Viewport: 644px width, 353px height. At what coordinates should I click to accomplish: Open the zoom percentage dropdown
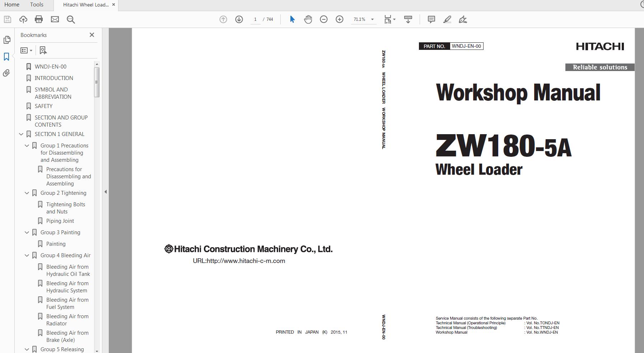pyautogui.click(x=372, y=19)
